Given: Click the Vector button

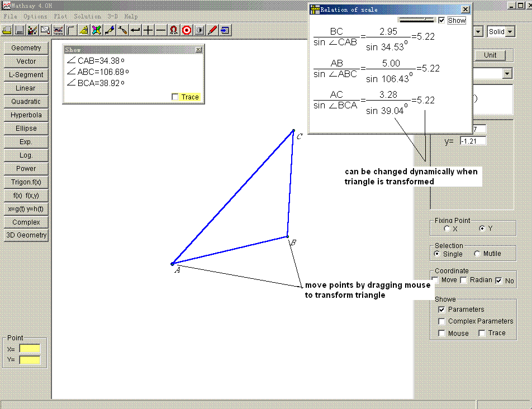Looking at the screenshot, I should (x=26, y=61).
